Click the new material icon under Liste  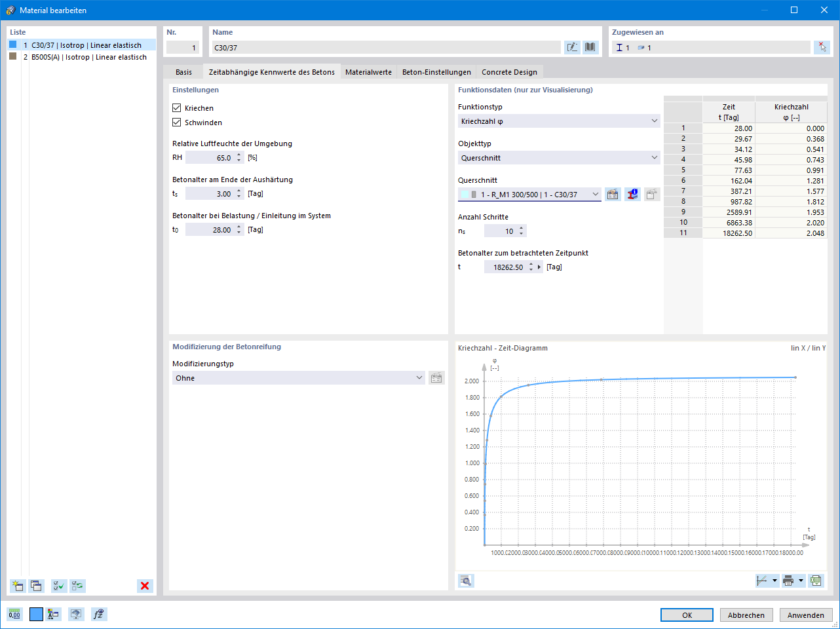click(x=18, y=586)
